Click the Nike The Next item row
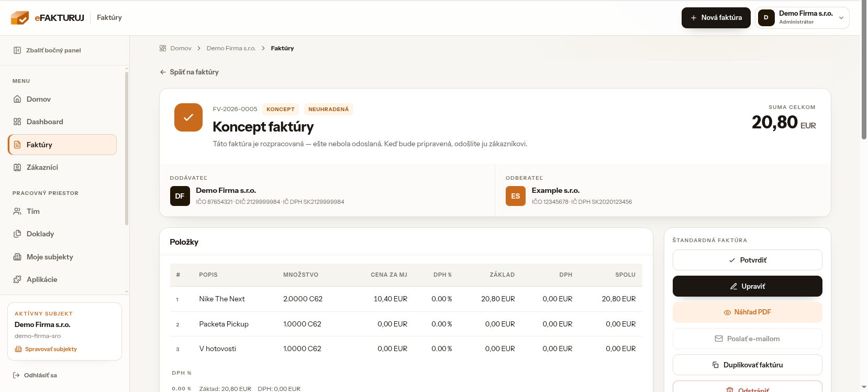 point(406,299)
